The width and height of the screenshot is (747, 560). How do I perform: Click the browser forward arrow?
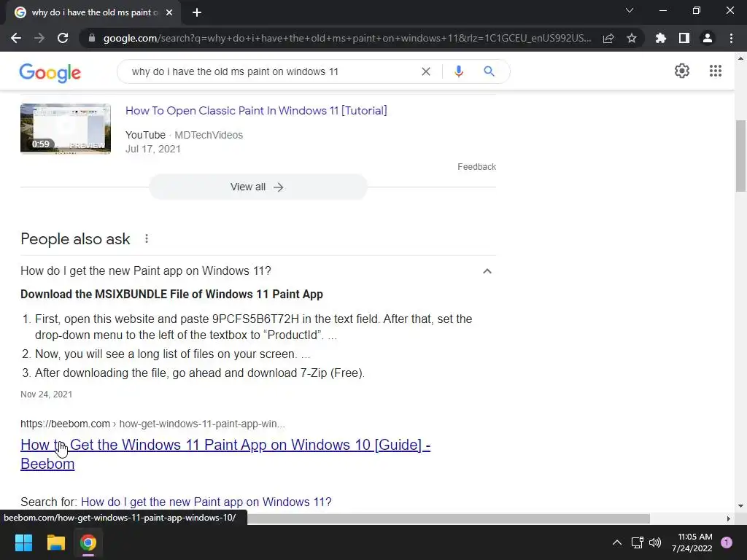pos(39,38)
